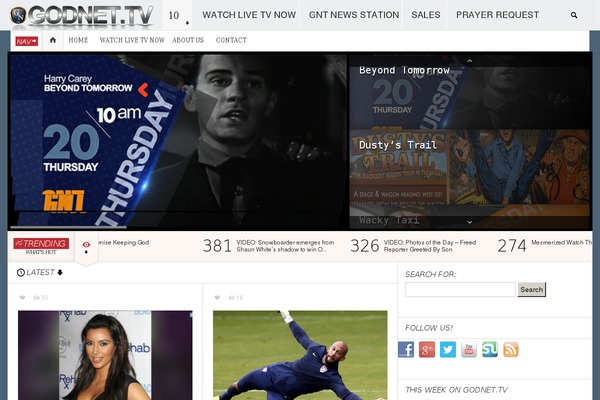Screen dimensions: 600x400
Task: Click the home icon in navigation bar
Action: click(53, 40)
